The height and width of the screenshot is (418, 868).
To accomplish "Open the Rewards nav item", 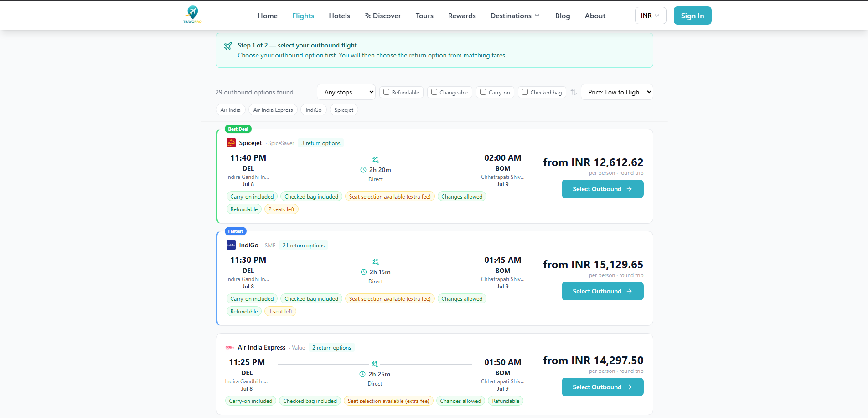I will [x=462, y=16].
